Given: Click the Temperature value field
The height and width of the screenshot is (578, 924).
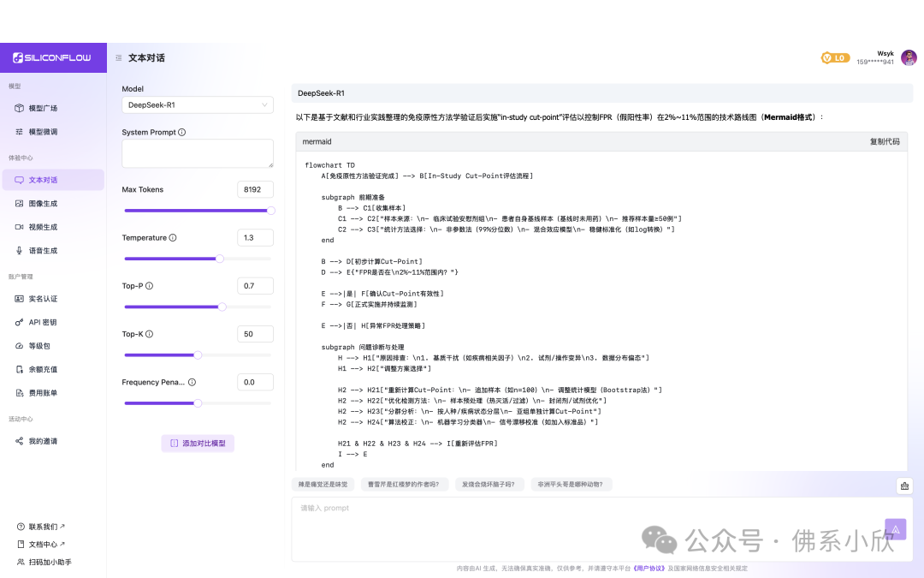Looking at the screenshot, I should point(255,238).
